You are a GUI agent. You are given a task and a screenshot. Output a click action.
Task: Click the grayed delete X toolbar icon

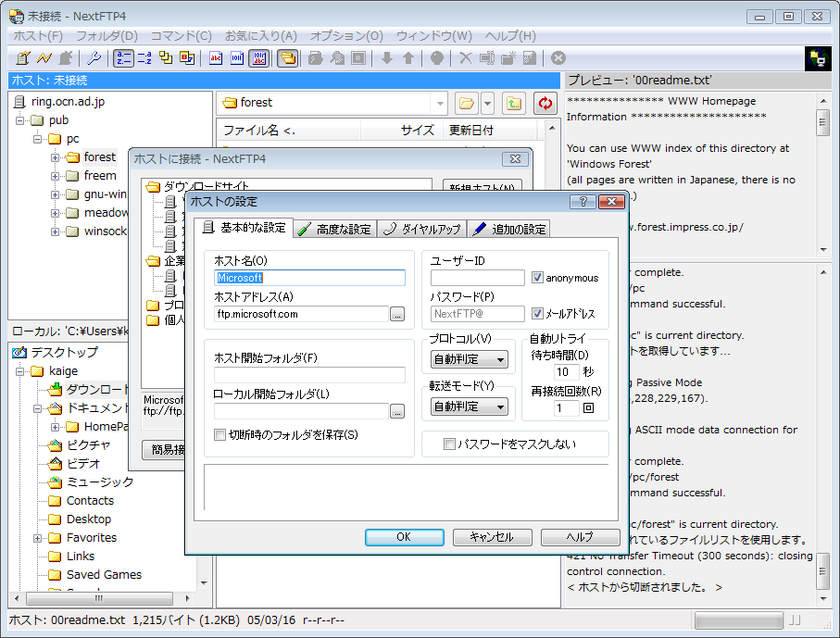click(x=466, y=57)
